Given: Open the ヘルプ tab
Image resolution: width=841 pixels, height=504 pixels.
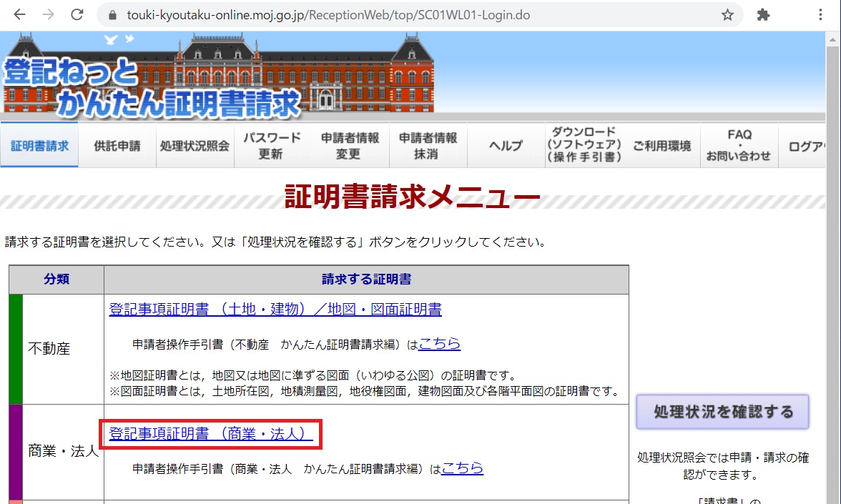Looking at the screenshot, I should [506, 146].
